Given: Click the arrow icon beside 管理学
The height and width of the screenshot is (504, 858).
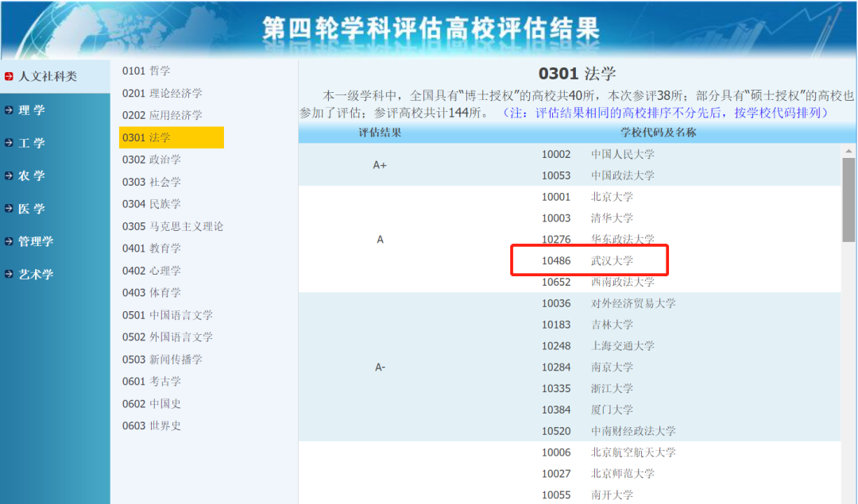Looking at the screenshot, I should click(x=9, y=241).
